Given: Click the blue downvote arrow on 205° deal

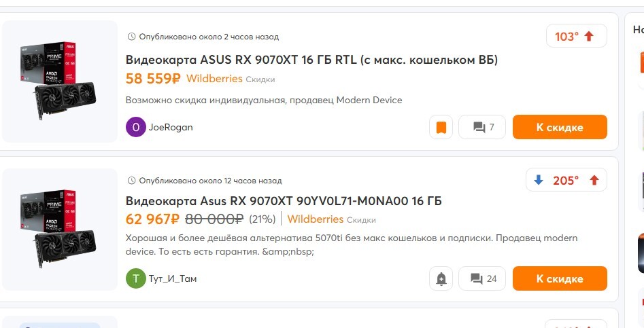Looking at the screenshot, I should click(x=539, y=180).
